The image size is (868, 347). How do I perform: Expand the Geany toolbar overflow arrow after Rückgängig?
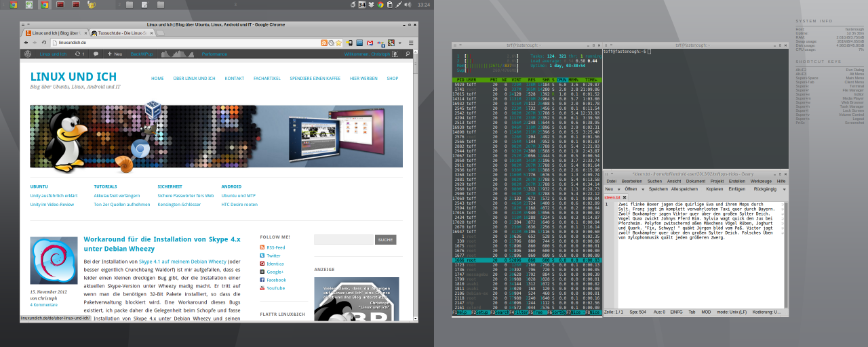784,189
